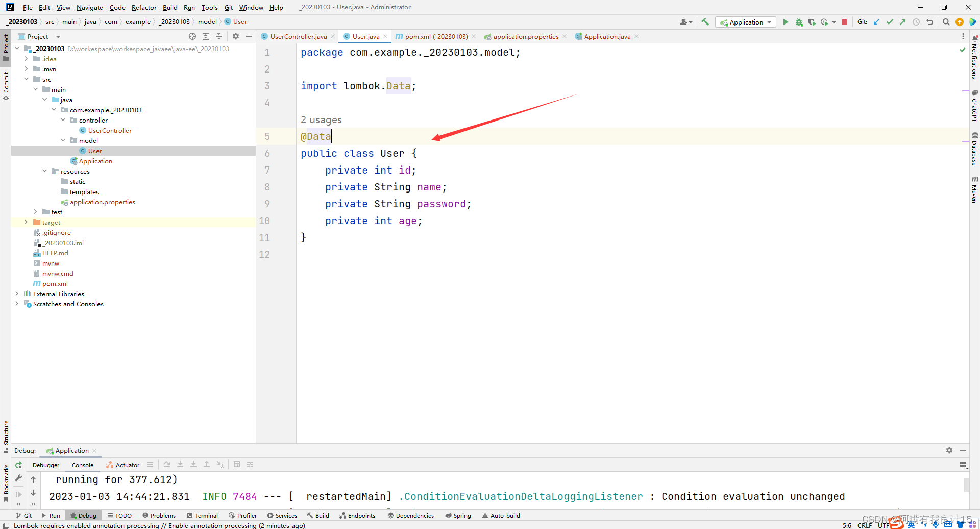
Task: Stop the running application
Action: coord(844,22)
